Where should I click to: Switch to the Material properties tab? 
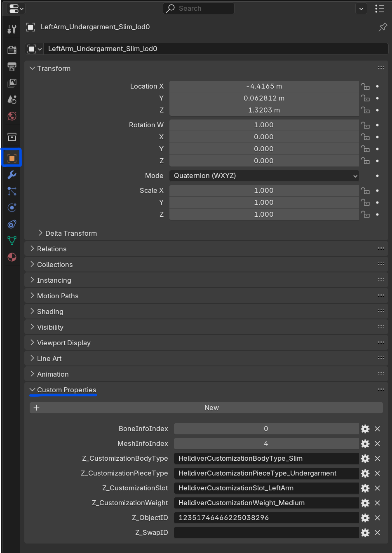tap(12, 257)
